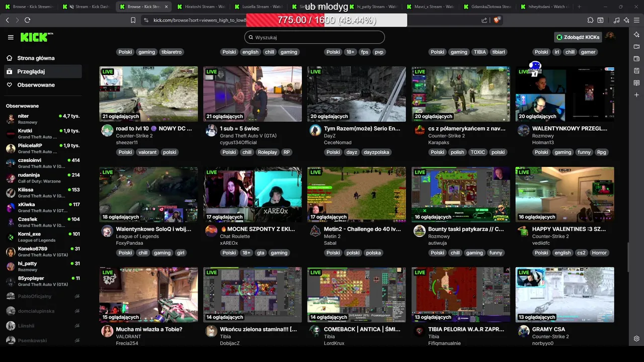The height and width of the screenshot is (362, 644).
Task: Click the Zdobądź KICKs button
Action: [x=578, y=37]
